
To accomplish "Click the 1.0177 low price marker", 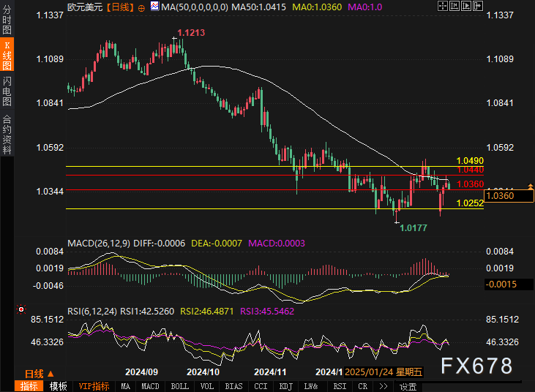I will click(x=414, y=227).
